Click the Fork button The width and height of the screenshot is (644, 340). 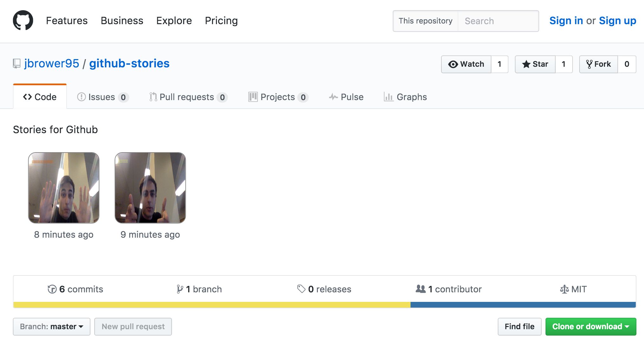(x=599, y=64)
